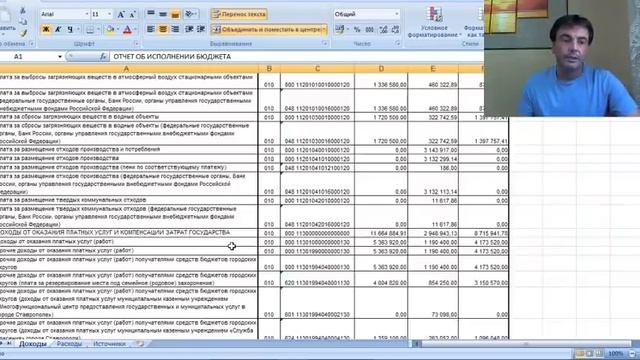Open the borders dropdown arrow
640x360 pixels.
pos(98,29)
